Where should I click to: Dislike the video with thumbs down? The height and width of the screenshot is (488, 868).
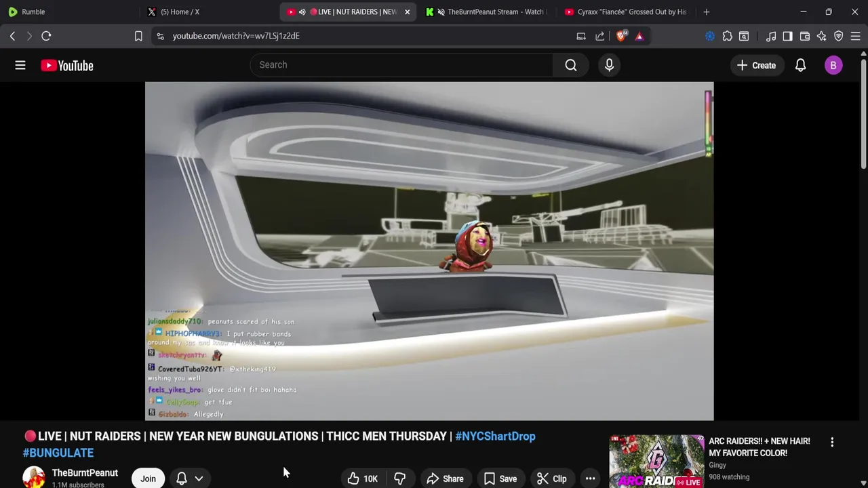tap(399, 479)
